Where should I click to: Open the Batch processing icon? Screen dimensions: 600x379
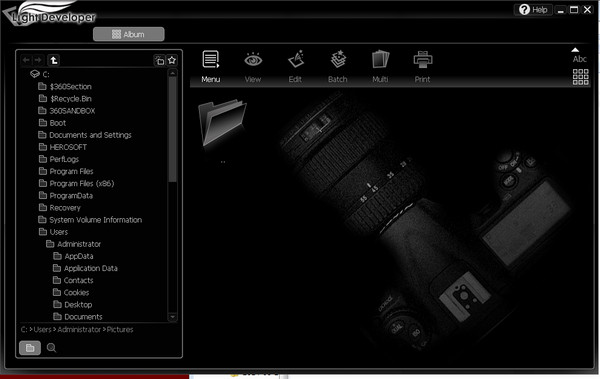coord(338,60)
